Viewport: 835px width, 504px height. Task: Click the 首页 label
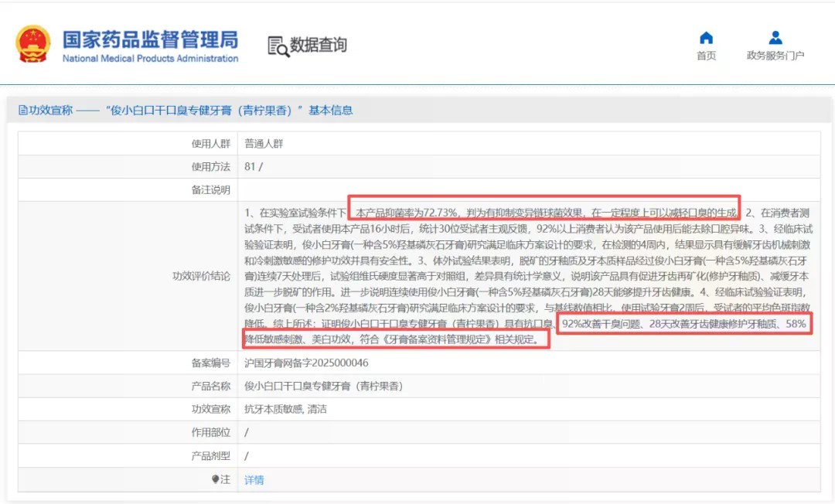[706, 56]
